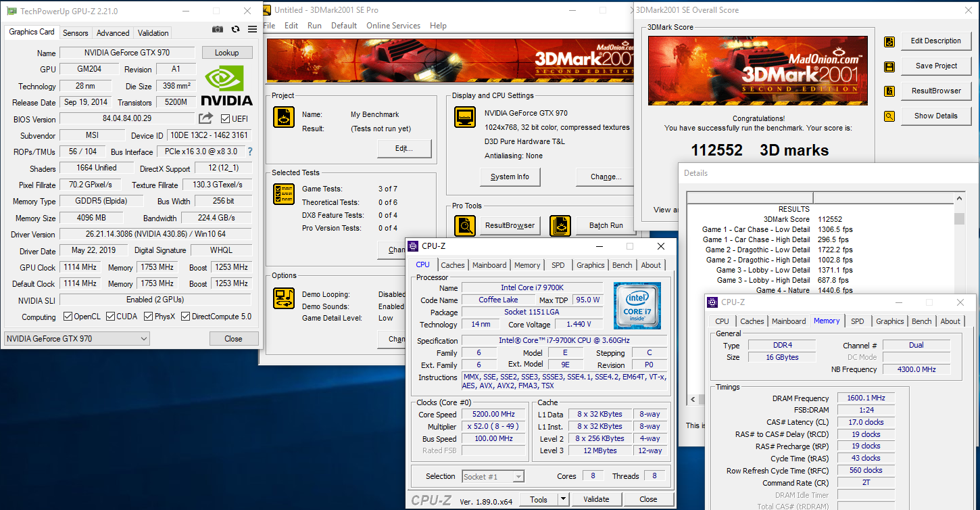Open the GPU-Z hamburger menu

coord(252,30)
